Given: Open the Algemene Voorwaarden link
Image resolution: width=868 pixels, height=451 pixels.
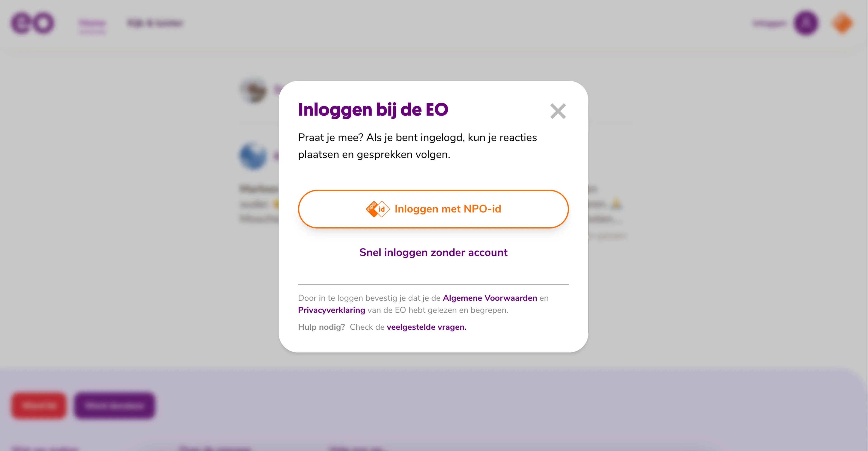Looking at the screenshot, I should (x=490, y=298).
